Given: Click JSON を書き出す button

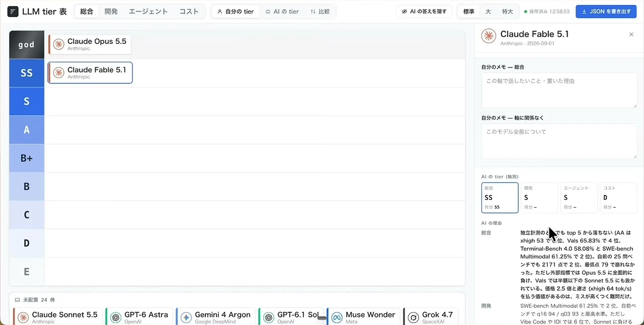Looking at the screenshot, I should coord(606,12).
